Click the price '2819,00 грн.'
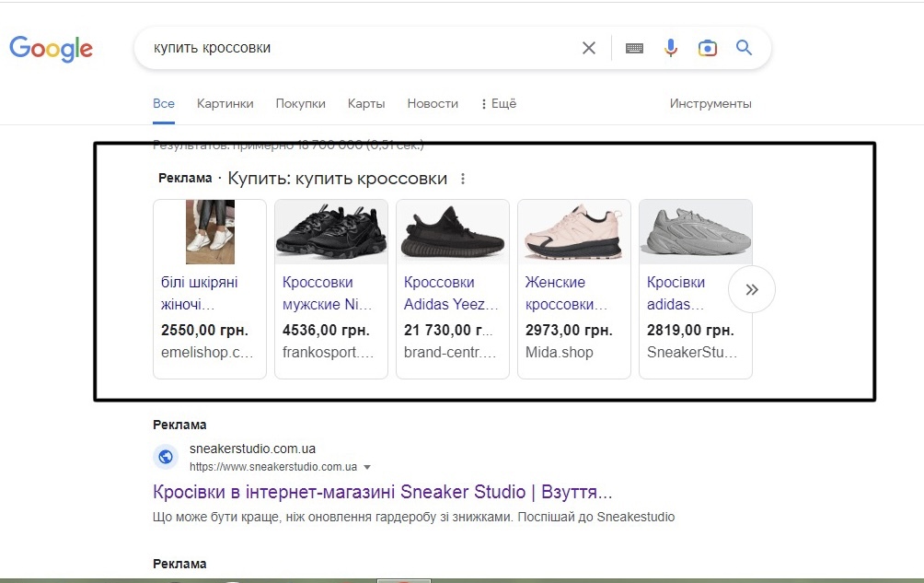 tap(690, 330)
